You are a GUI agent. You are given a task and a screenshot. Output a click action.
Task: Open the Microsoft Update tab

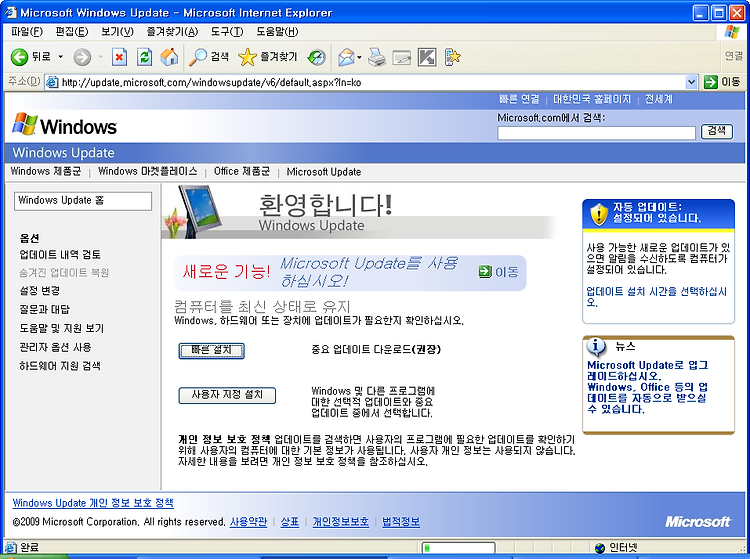pyautogui.click(x=324, y=172)
